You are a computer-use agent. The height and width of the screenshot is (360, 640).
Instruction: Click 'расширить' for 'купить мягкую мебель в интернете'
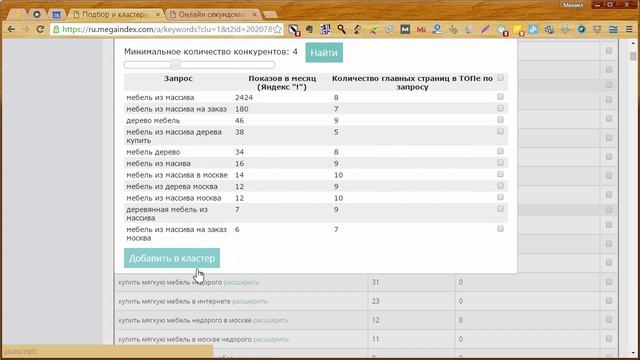(x=250, y=301)
